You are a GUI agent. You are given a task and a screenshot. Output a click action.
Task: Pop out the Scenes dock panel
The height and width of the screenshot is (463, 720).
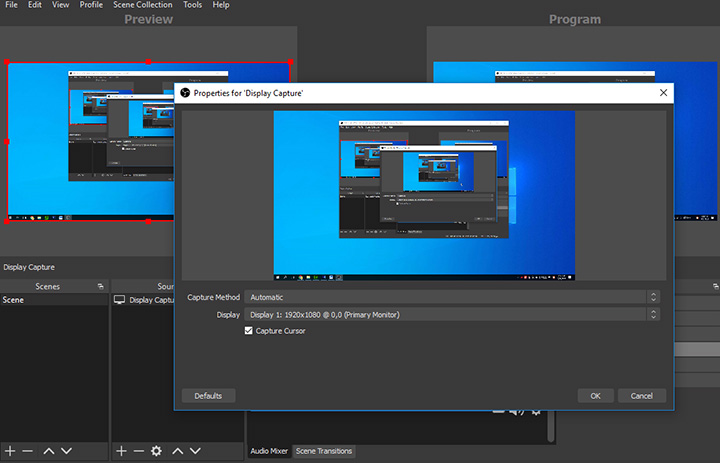[x=100, y=286]
